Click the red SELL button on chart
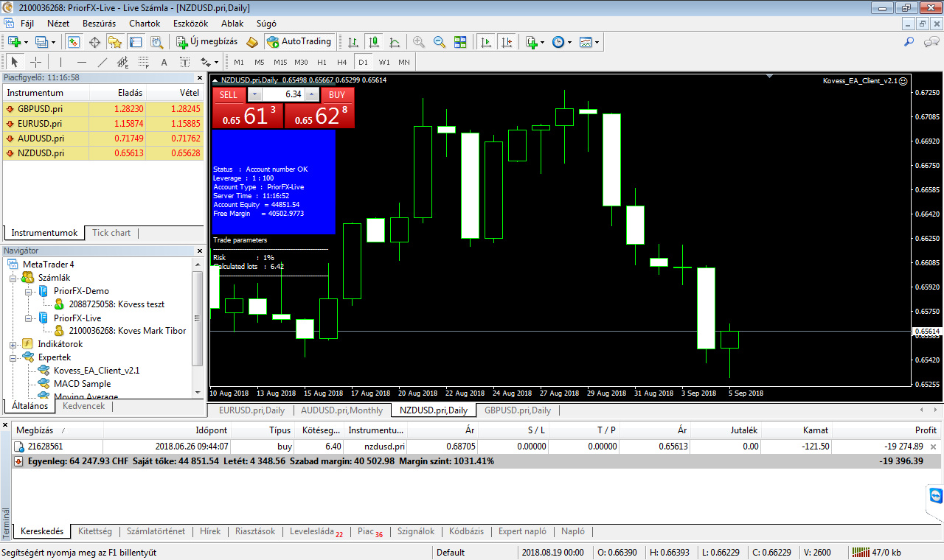The width and height of the screenshot is (944, 560). tap(229, 94)
